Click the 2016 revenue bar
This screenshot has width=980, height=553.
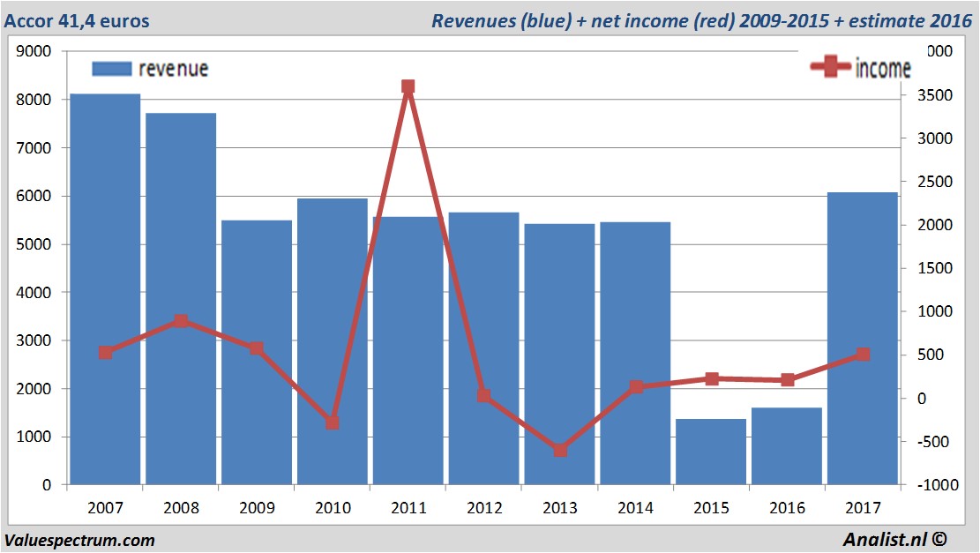(787, 446)
